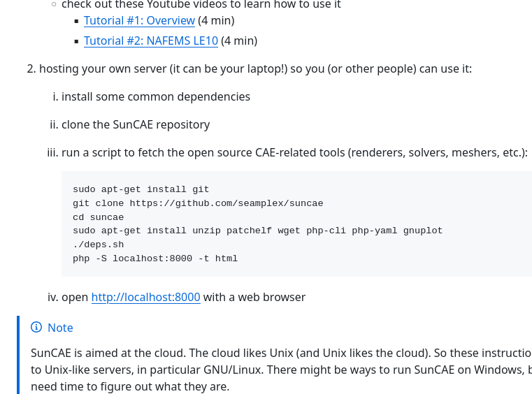Open the Tutorial #2: NAFEMS LE10 link
This screenshot has width=532, height=394.
point(151,41)
